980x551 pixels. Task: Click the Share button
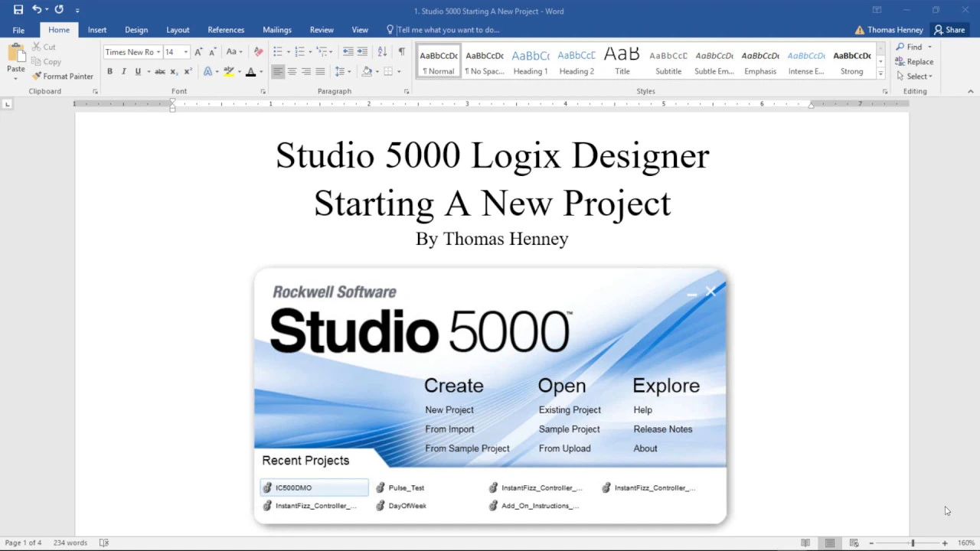coord(949,30)
